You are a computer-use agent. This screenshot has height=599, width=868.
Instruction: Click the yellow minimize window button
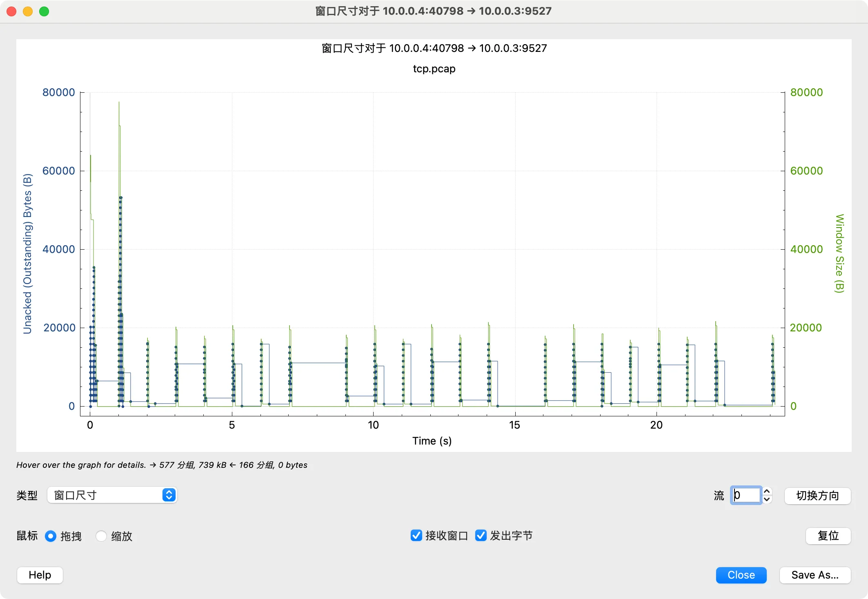(x=28, y=11)
